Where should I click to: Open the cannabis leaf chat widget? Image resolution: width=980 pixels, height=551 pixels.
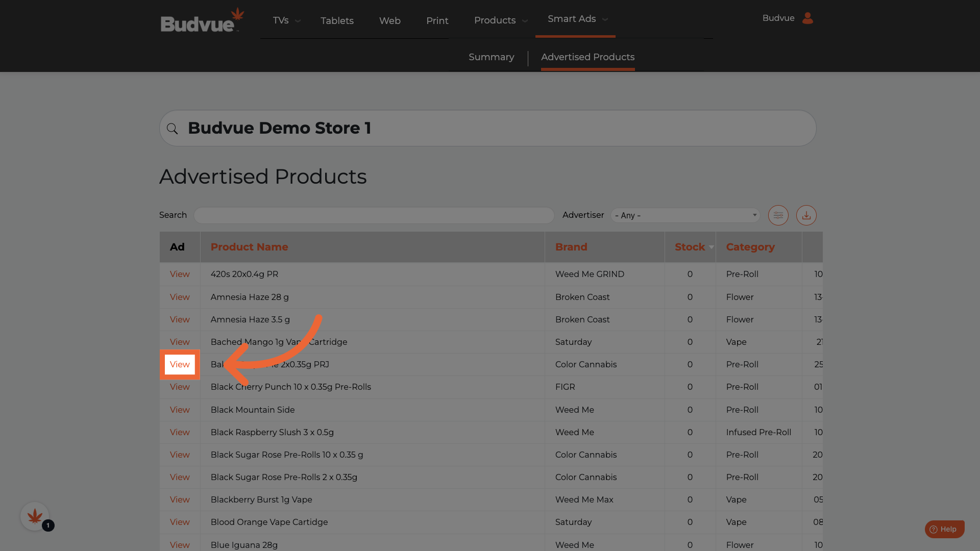click(x=35, y=516)
